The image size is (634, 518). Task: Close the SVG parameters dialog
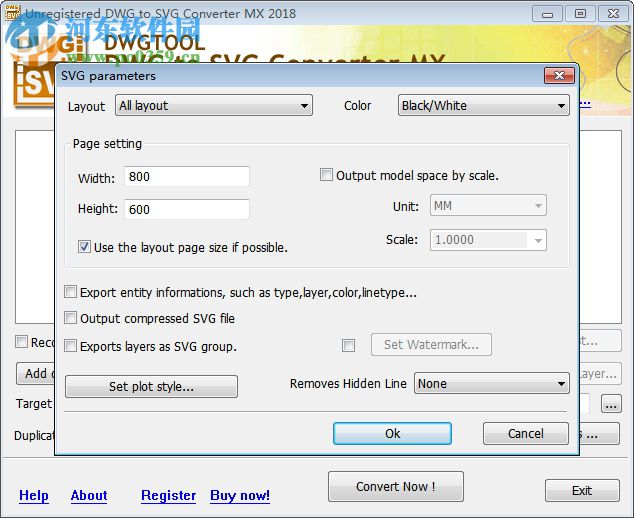(x=559, y=76)
